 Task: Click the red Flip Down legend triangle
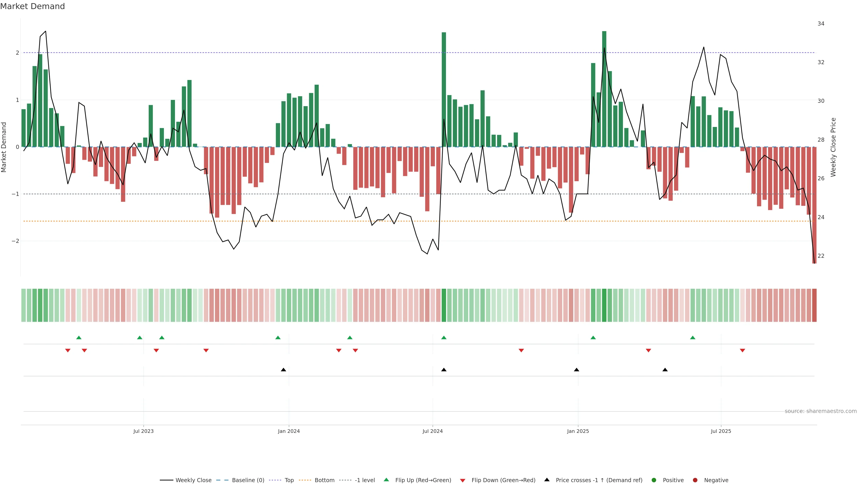(463, 480)
